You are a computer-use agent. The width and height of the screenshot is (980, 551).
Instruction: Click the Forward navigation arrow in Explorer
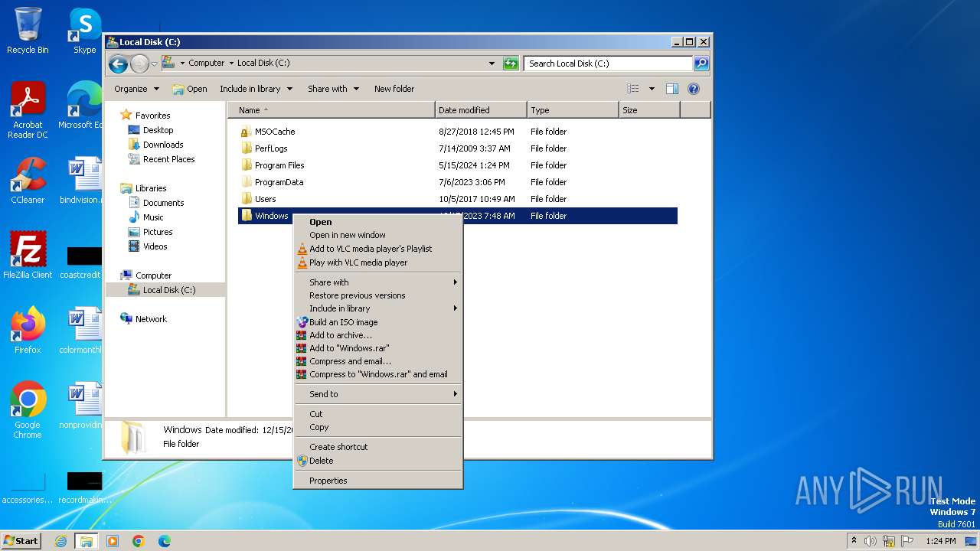pyautogui.click(x=139, y=64)
